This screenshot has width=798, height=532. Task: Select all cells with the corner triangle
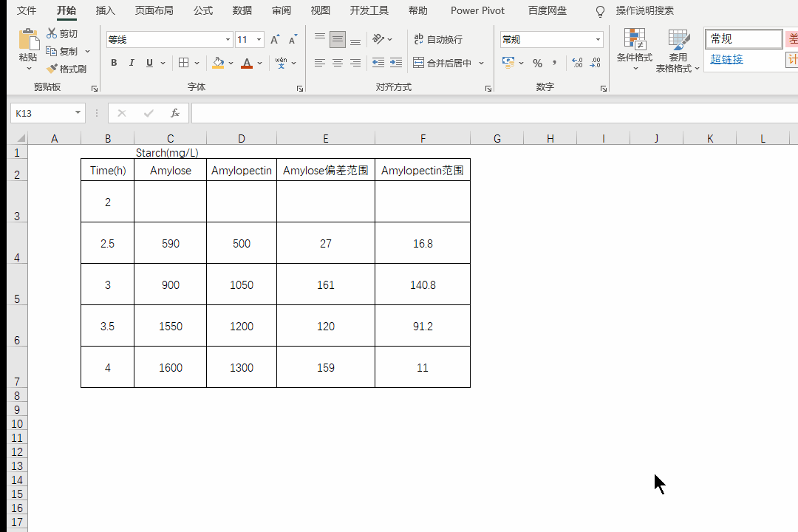tap(21, 138)
